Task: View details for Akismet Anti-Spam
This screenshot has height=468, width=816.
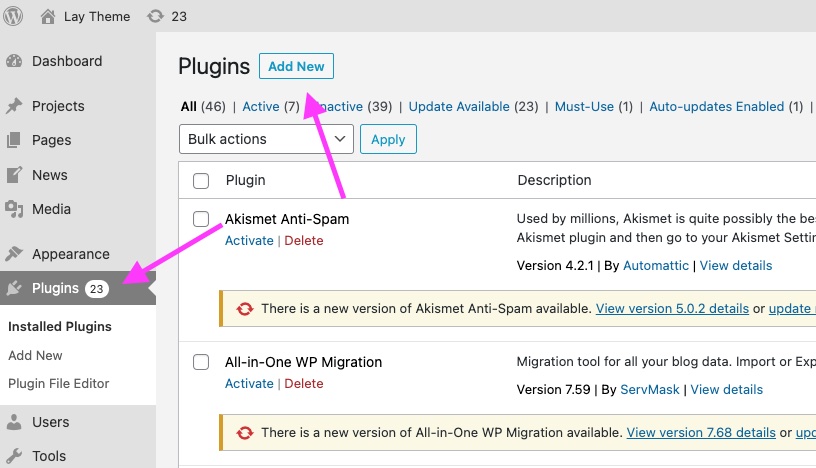Action: point(736,265)
